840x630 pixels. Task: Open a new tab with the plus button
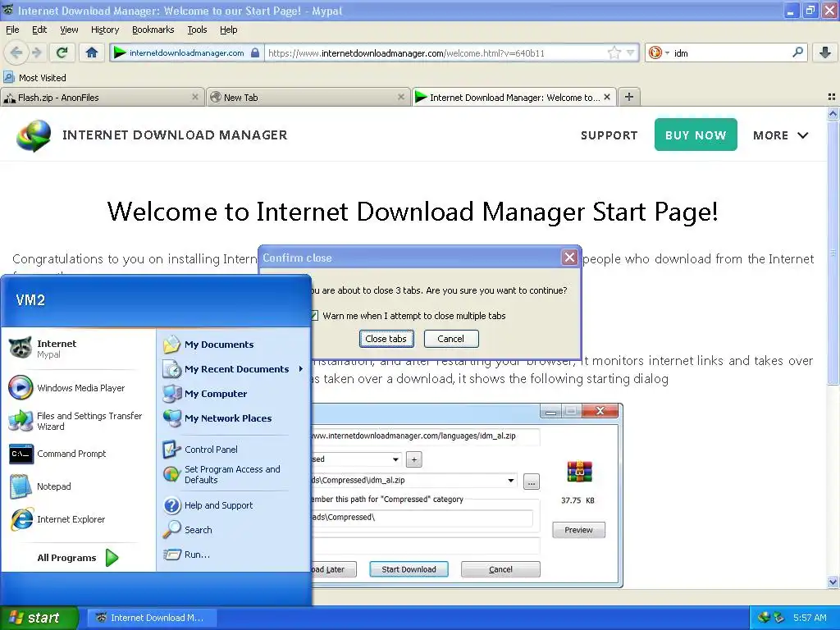(629, 97)
